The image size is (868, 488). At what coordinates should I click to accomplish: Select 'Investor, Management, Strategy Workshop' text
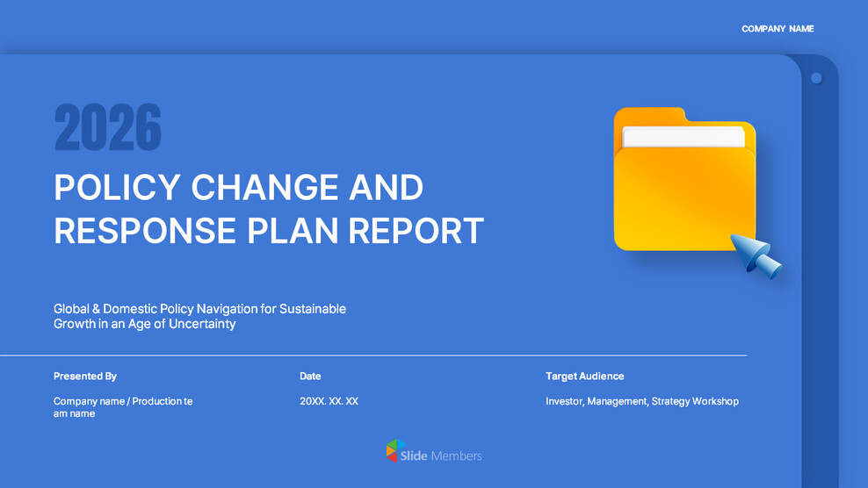click(x=642, y=401)
